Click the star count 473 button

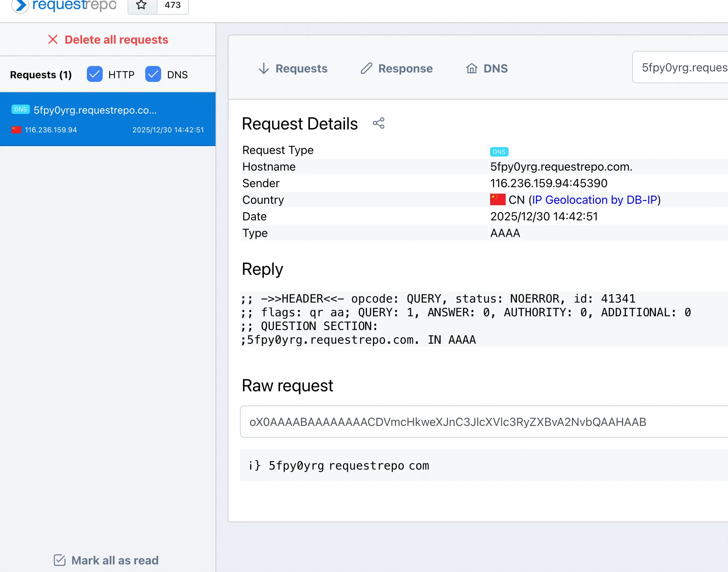pyautogui.click(x=173, y=5)
